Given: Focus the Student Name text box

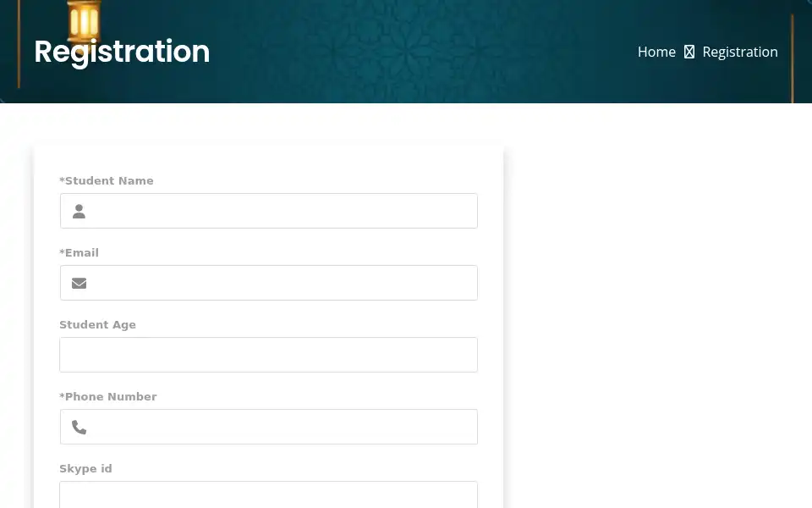Looking at the screenshot, I should 269,211.
